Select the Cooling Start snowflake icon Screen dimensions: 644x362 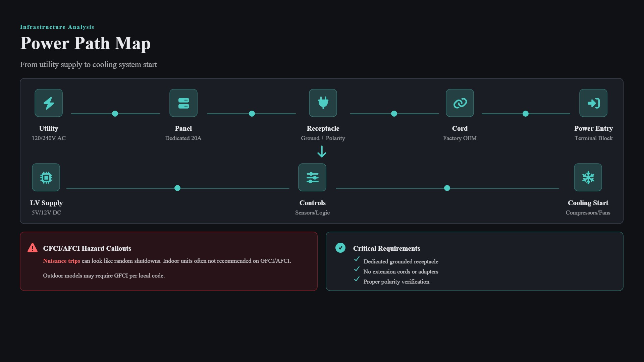588,177
